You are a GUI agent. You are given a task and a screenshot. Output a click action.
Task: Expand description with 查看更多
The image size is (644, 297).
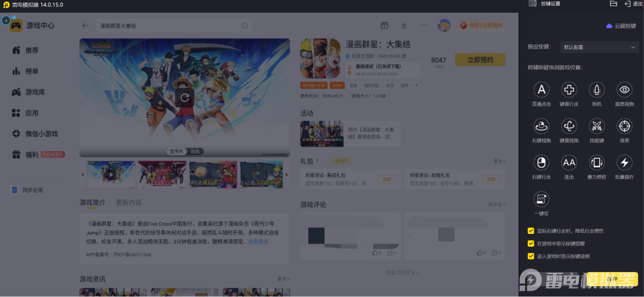[258, 242]
